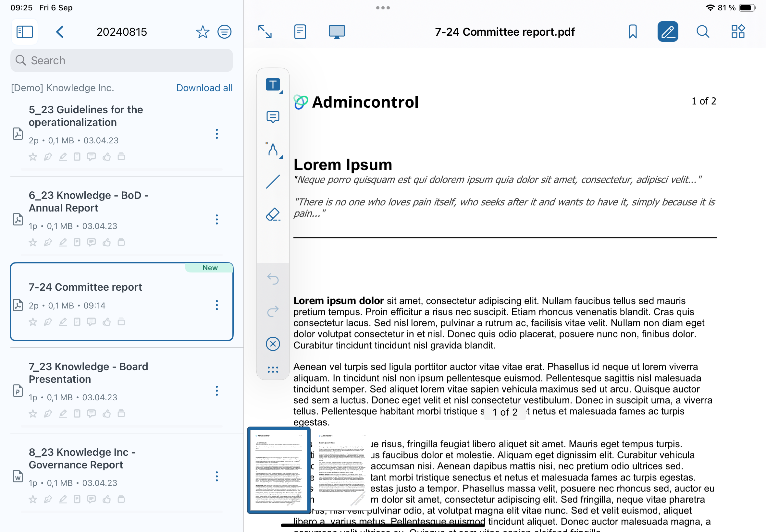Select the Text annotation tool

pos(273,85)
